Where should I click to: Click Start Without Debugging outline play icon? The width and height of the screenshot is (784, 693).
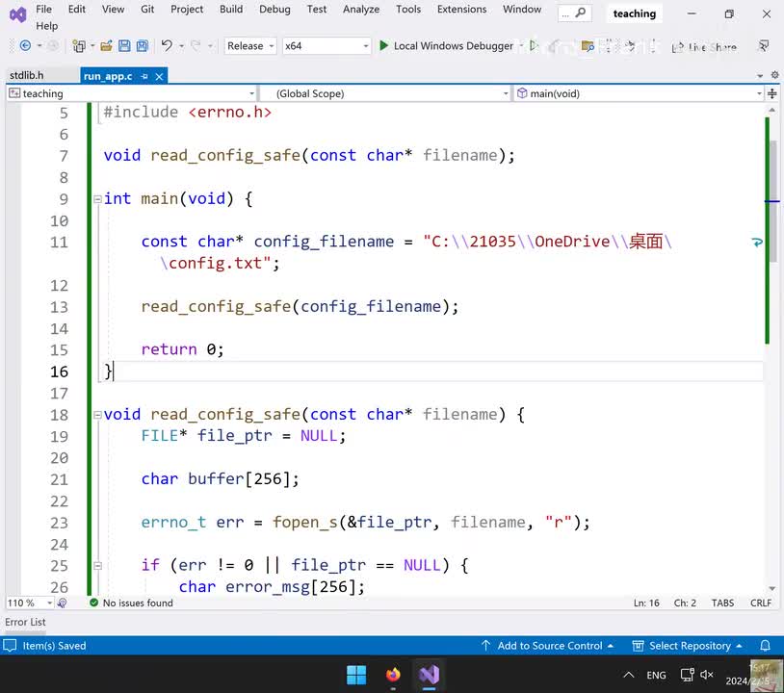point(534,46)
